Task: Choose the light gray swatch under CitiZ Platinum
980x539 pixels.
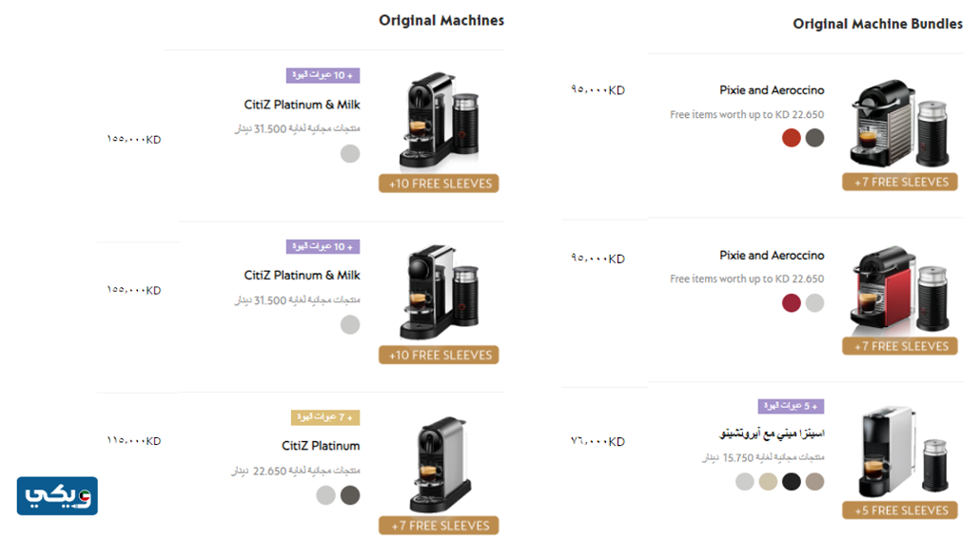Action: coord(326,495)
